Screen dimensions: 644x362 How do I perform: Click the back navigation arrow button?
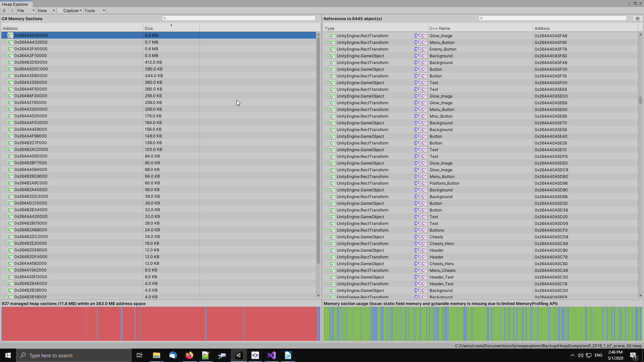click(x=4, y=10)
